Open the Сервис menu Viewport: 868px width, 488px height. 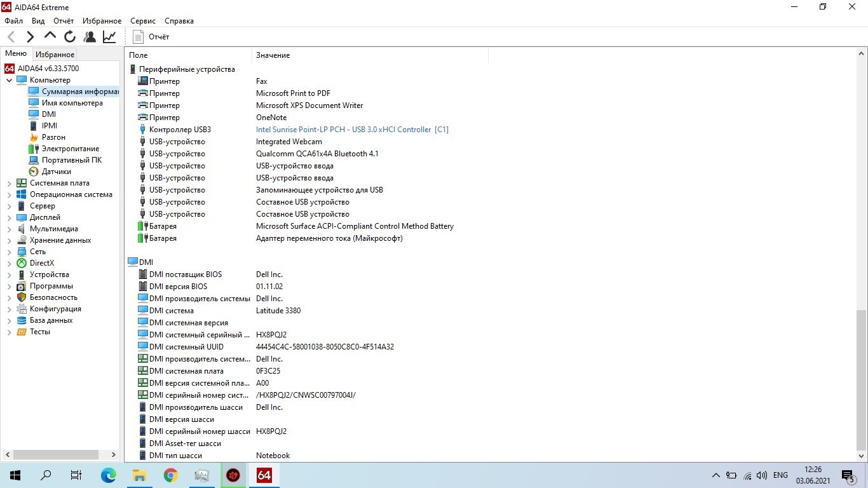pos(143,21)
